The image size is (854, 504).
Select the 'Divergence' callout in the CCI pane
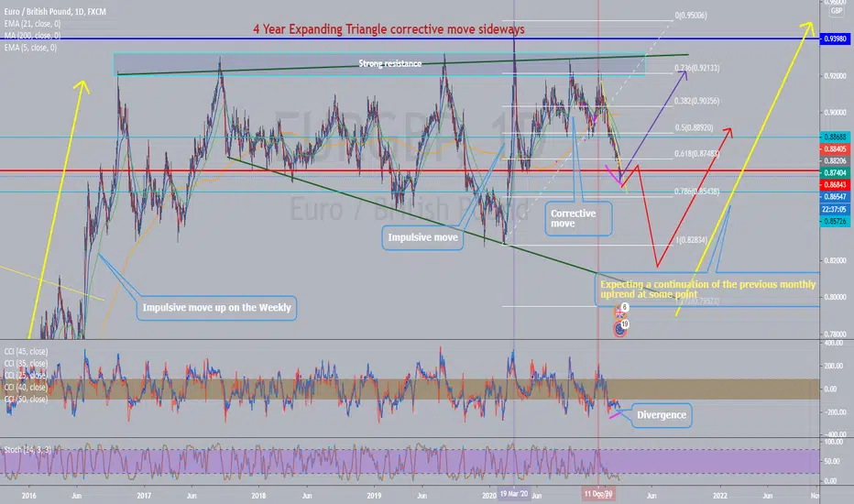[x=662, y=415]
